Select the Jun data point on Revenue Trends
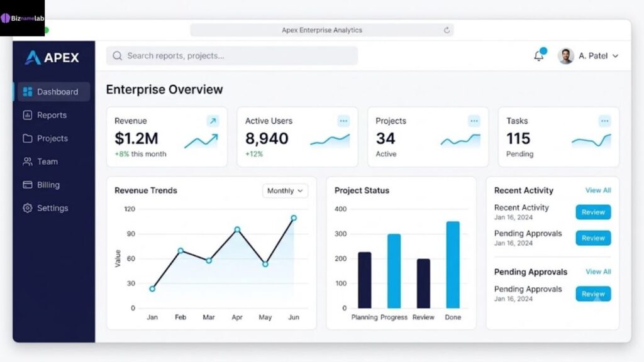644x362 pixels. pyautogui.click(x=294, y=218)
